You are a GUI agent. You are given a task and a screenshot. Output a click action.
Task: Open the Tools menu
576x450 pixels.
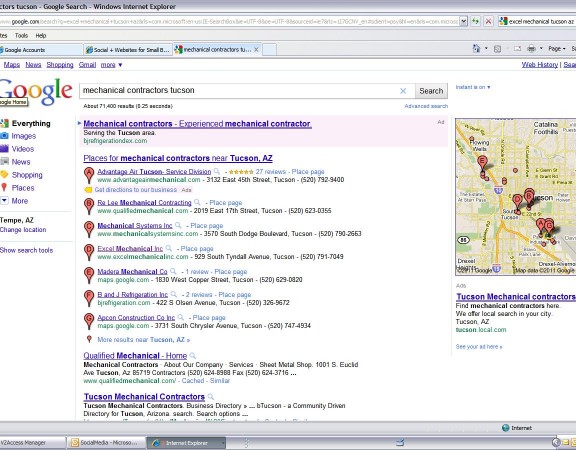click(21, 36)
